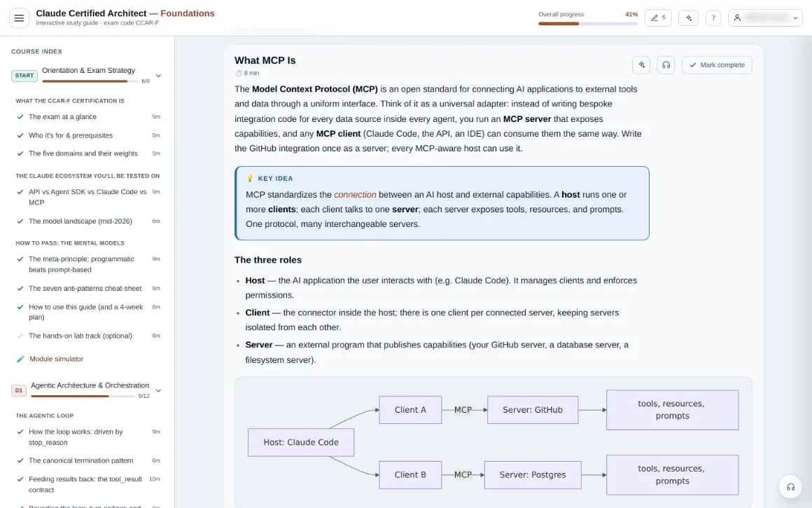Click the clock icon beside 8 min
The width and height of the screenshot is (812, 508).
point(238,73)
